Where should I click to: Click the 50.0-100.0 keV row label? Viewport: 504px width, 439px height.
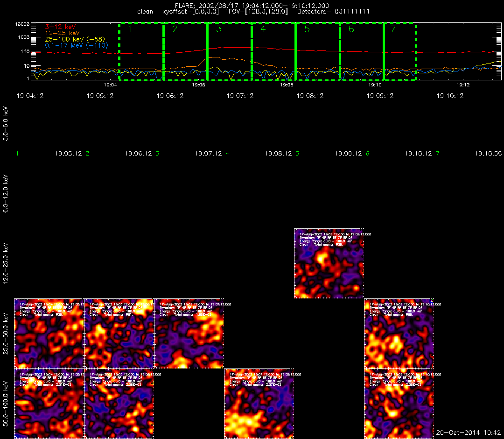6,404
